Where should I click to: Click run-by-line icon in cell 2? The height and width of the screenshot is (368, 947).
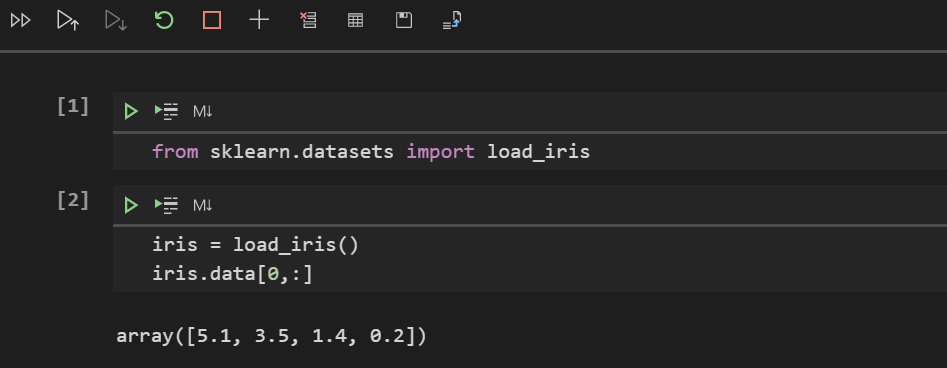[166, 205]
